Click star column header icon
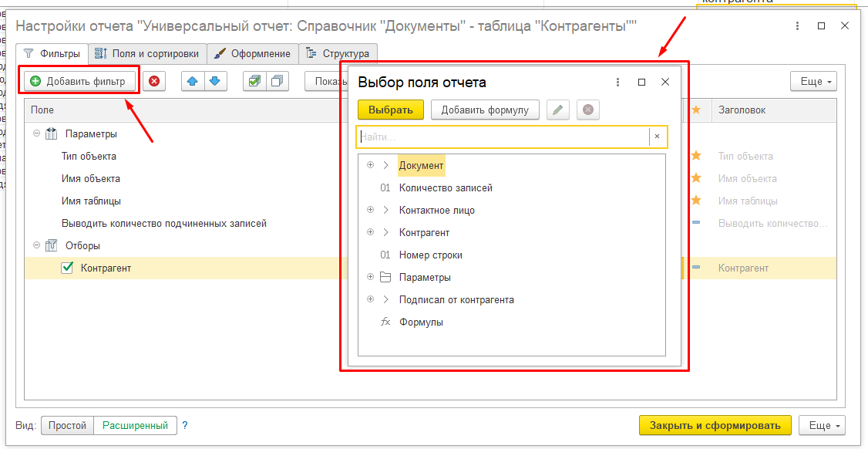Image resolution: width=868 pixels, height=449 pixels. 696,110
